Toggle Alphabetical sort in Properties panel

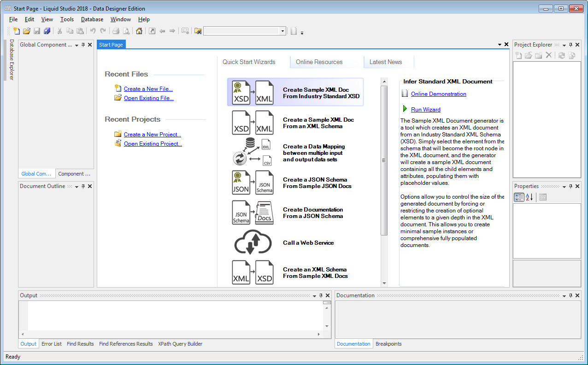click(x=529, y=197)
